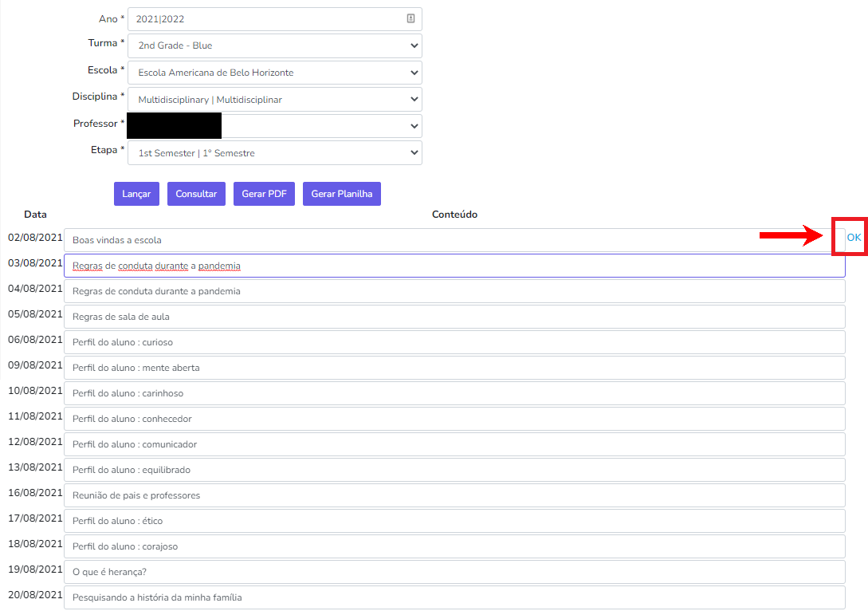Click the date 05/08/2021
Viewport: 868px width, 611px height.
pos(35,313)
